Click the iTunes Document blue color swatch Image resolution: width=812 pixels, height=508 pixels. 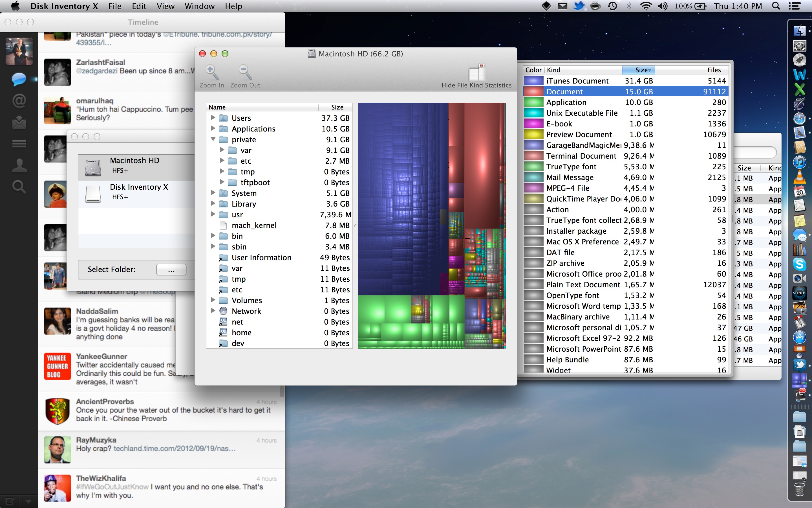(x=533, y=81)
